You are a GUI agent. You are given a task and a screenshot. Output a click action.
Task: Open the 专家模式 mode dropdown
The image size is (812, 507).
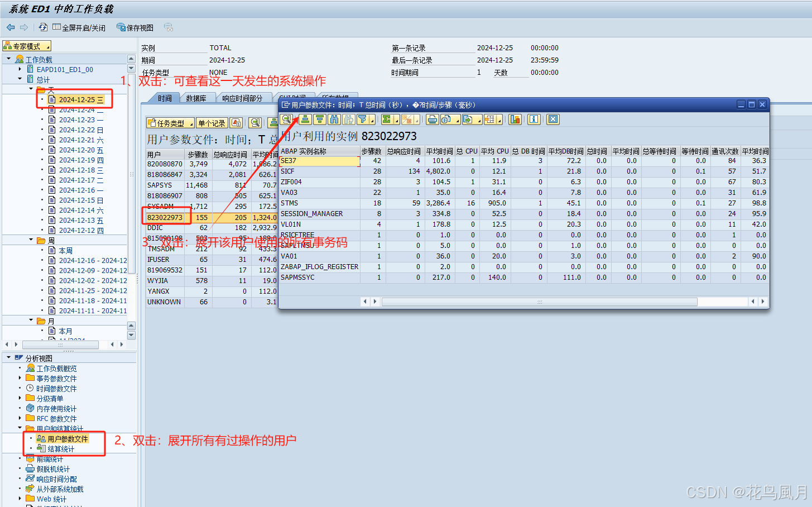coord(27,46)
